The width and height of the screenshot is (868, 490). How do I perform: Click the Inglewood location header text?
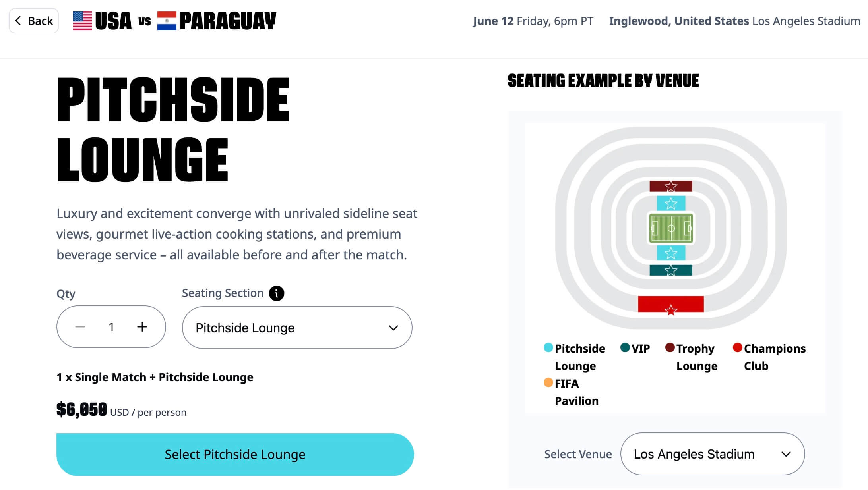(679, 21)
